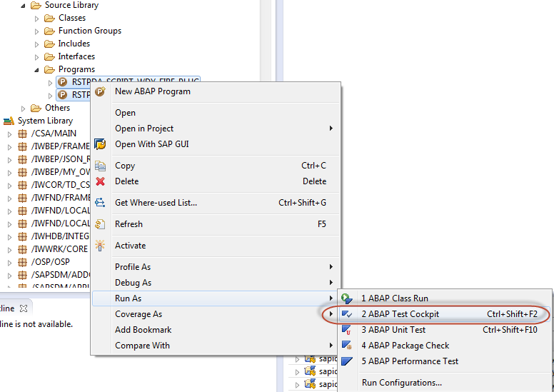Click the Classes folder icon

pos(49,18)
